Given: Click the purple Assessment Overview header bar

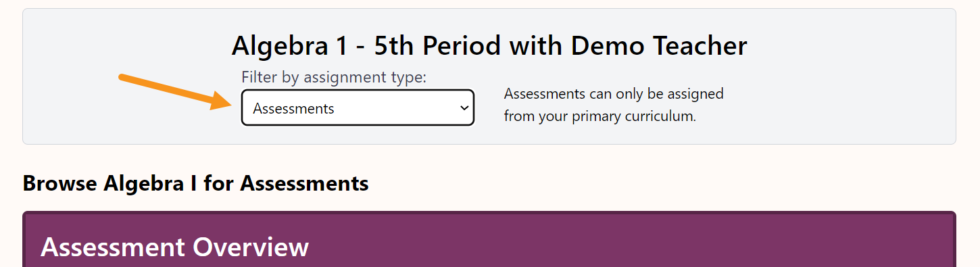Looking at the screenshot, I should [489, 239].
